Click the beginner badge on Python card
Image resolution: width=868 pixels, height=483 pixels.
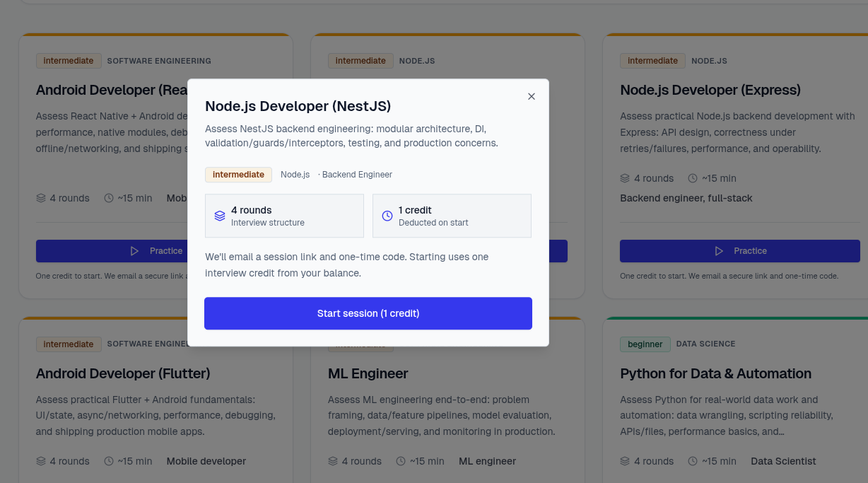point(645,344)
